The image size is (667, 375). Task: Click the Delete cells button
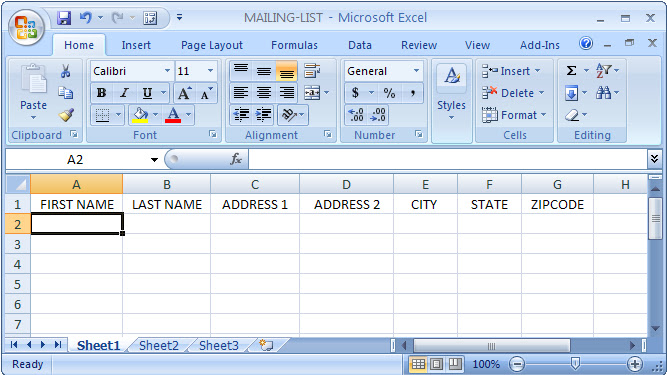pyautogui.click(x=513, y=93)
